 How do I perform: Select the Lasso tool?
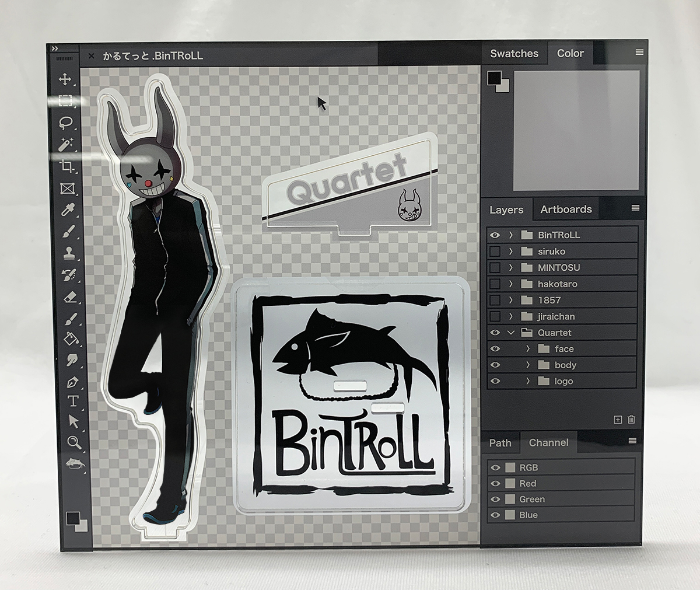click(65, 121)
